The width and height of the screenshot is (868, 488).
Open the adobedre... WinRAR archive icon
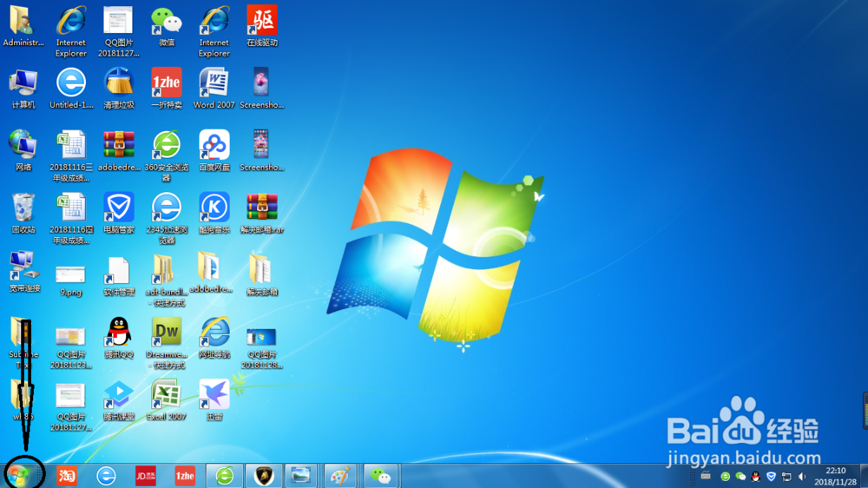(118, 151)
